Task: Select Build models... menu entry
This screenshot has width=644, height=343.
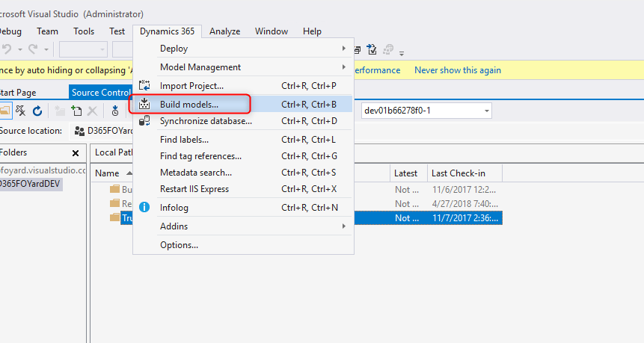Action: [x=189, y=104]
